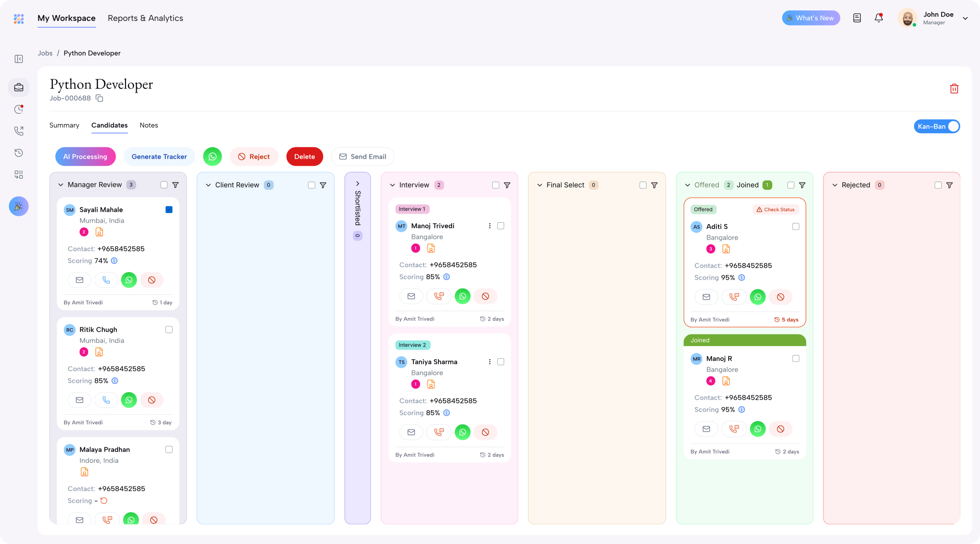Select all in Manager Review column
980x544 pixels.
click(x=164, y=185)
